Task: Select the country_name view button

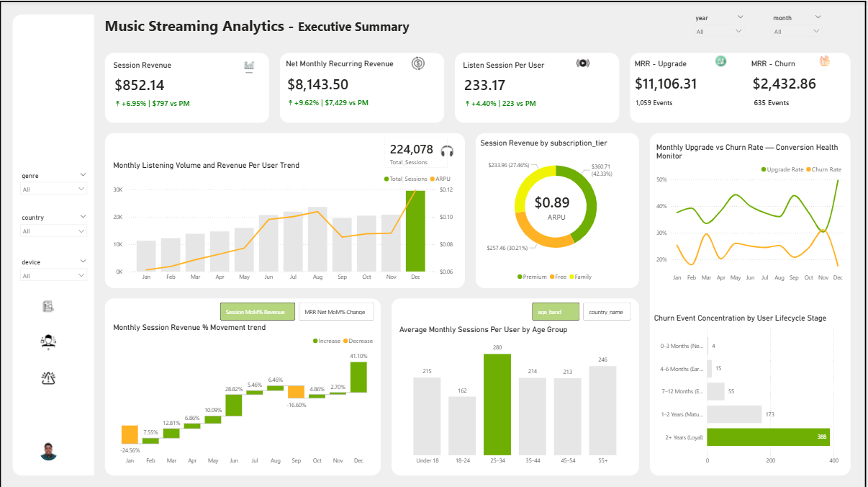Action: pyautogui.click(x=607, y=312)
